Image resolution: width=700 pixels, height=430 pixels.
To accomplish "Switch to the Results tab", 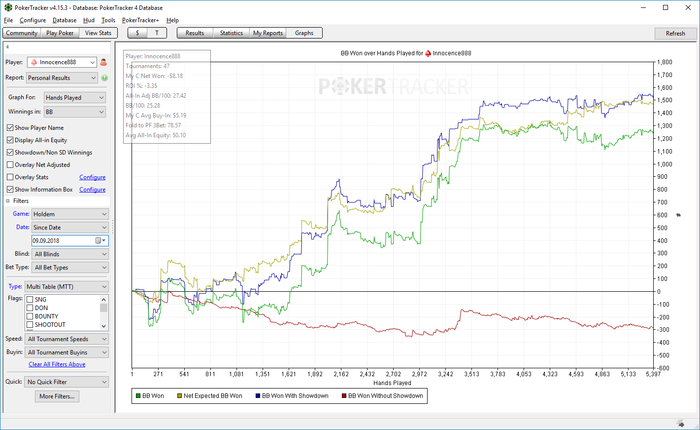I will point(195,33).
